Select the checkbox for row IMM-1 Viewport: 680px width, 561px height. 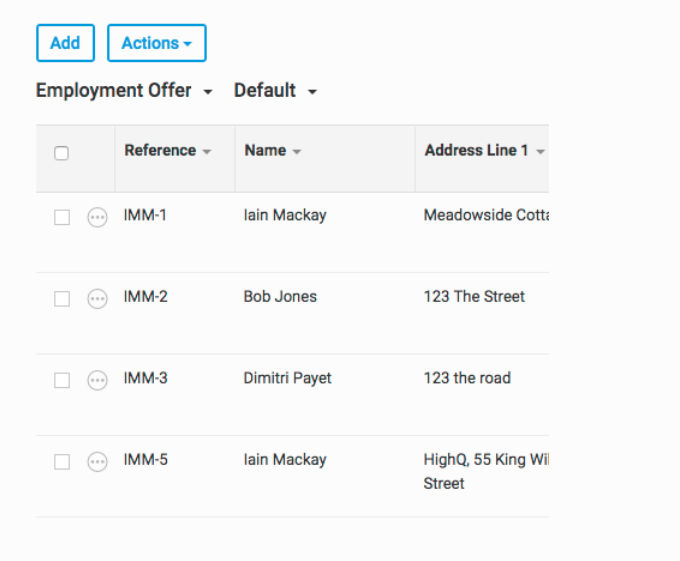(62, 217)
